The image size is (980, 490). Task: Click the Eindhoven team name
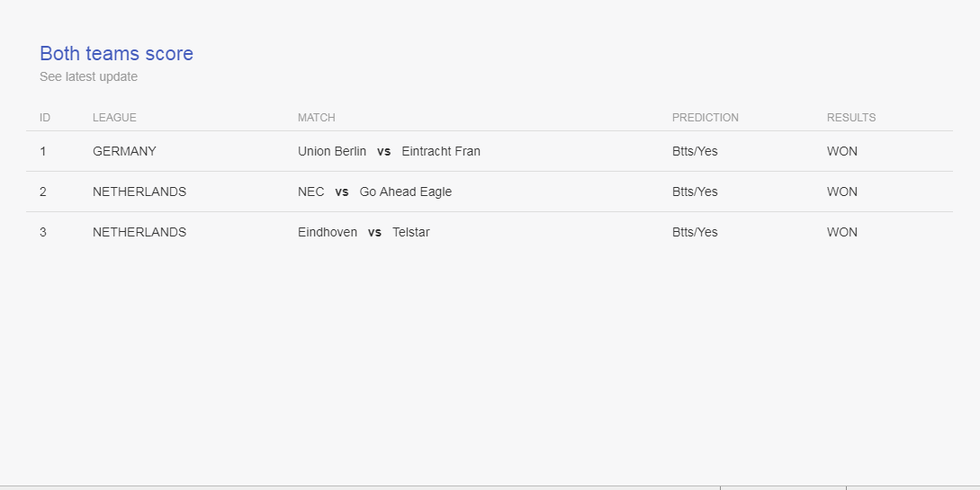coord(328,232)
